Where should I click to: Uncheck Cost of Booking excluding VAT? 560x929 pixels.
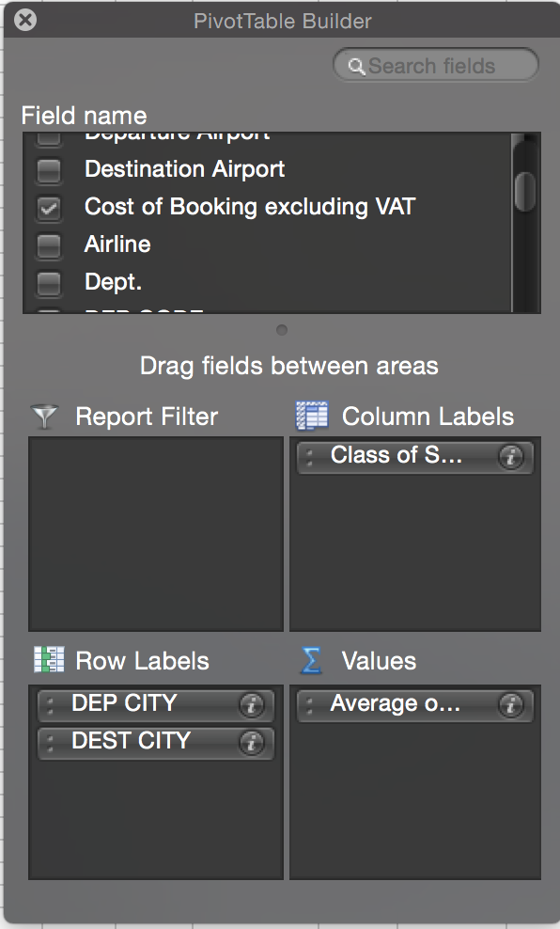(49, 208)
